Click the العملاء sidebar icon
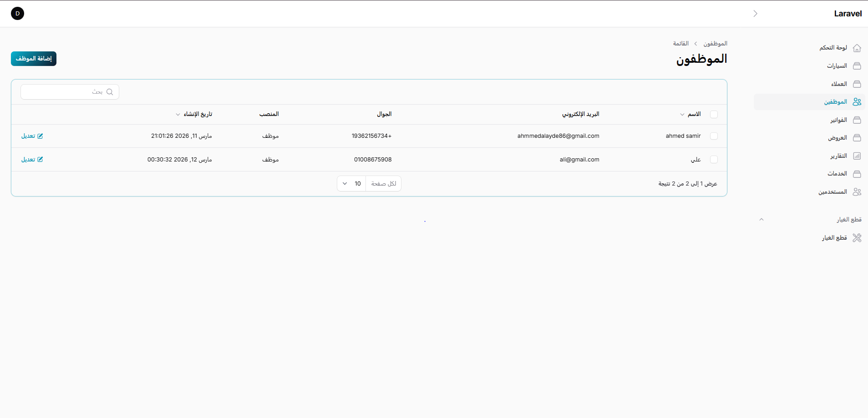This screenshot has width=868, height=418. click(x=857, y=84)
